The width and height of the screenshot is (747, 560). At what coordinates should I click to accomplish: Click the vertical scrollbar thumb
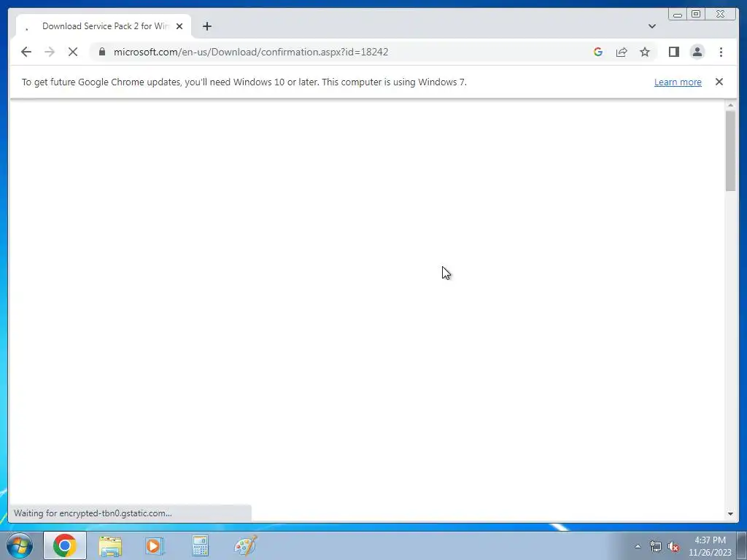(x=730, y=150)
